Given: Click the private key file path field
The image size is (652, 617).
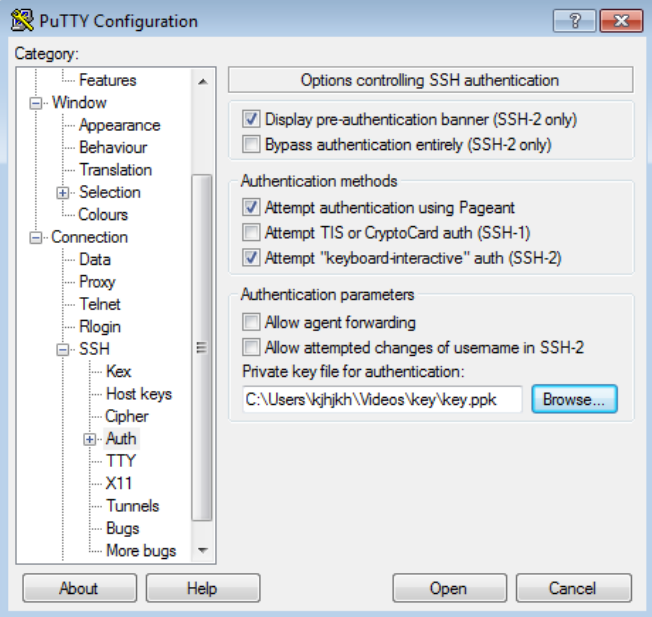Looking at the screenshot, I should tap(382, 400).
